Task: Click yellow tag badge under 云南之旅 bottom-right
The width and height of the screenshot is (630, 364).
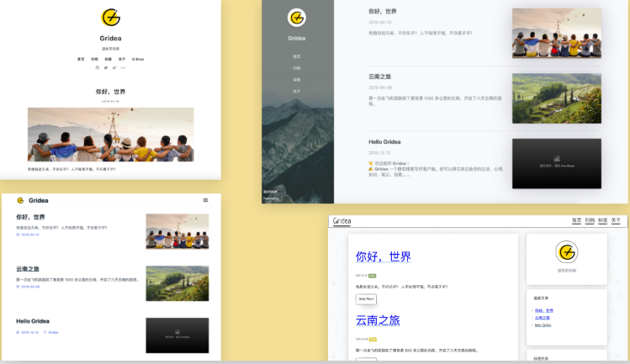Action: coord(373,340)
